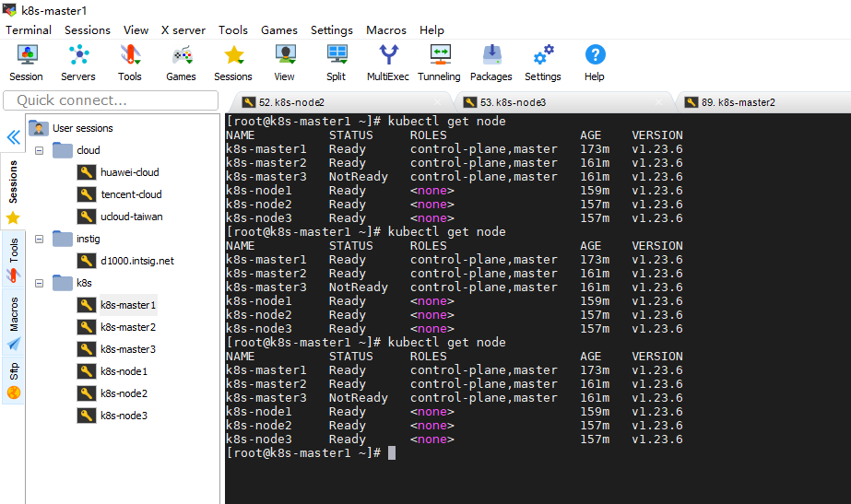Collapse the k8s folder tree node
Viewport: 851px width, 504px height.
(39, 283)
